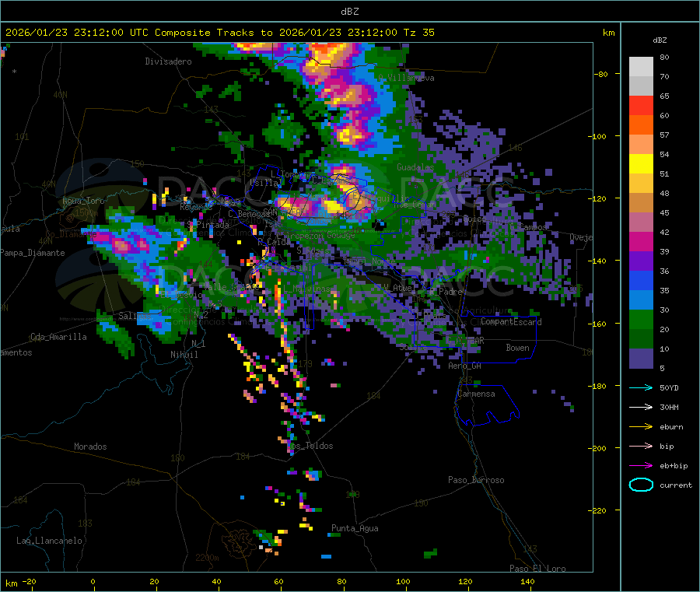
Task: Click the bip pink arrow legend icon
Action: (x=641, y=446)
